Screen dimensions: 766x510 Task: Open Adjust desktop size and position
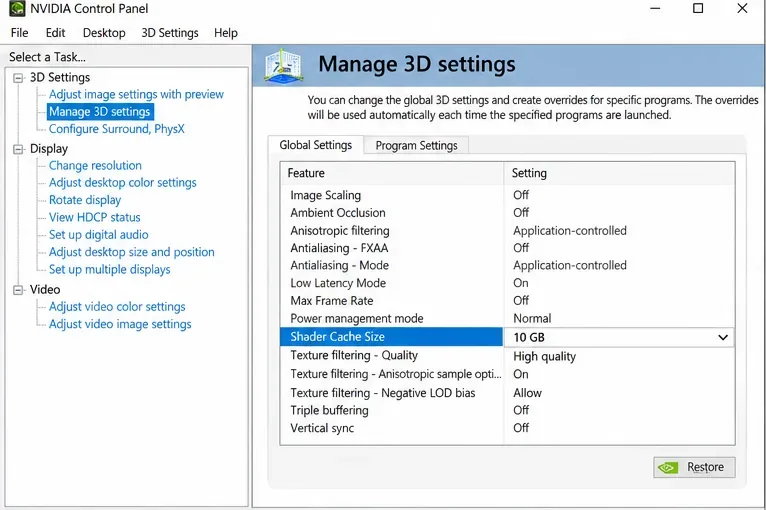click(132, 252)
